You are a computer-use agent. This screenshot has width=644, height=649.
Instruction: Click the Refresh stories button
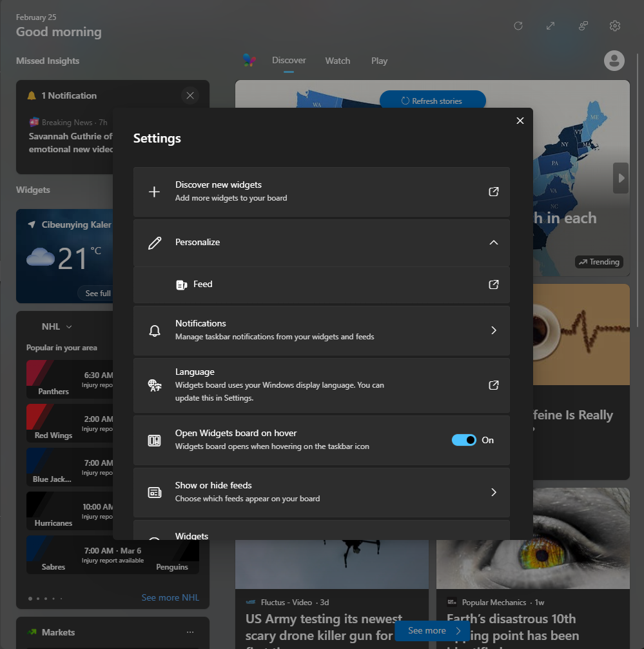click(432, 101)
